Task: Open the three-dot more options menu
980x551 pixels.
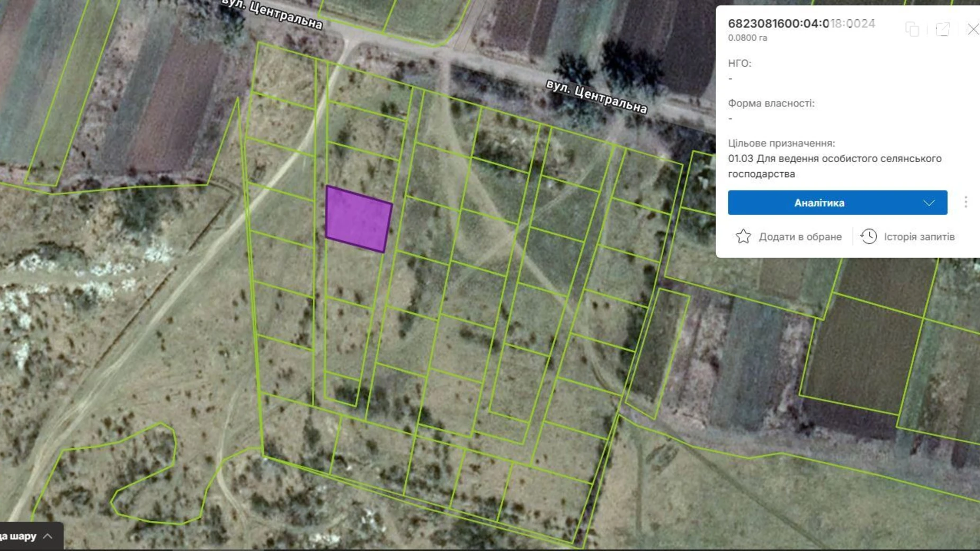Action: [x=966, y=202]
